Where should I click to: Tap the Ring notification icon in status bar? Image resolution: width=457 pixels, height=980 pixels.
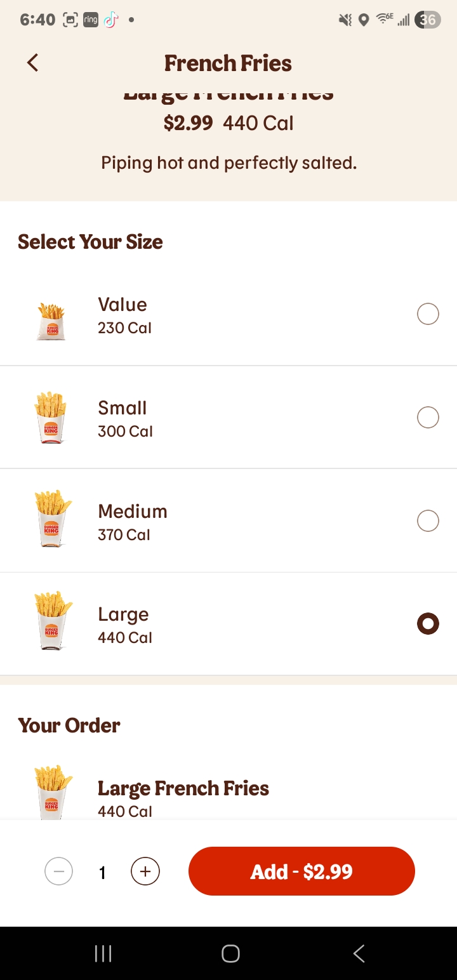click(91, 20)
